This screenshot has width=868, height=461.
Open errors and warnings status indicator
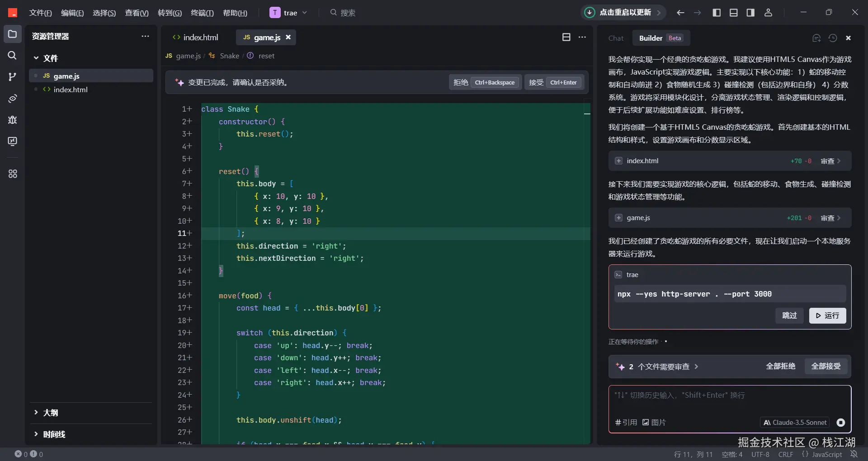coord(29,454)
